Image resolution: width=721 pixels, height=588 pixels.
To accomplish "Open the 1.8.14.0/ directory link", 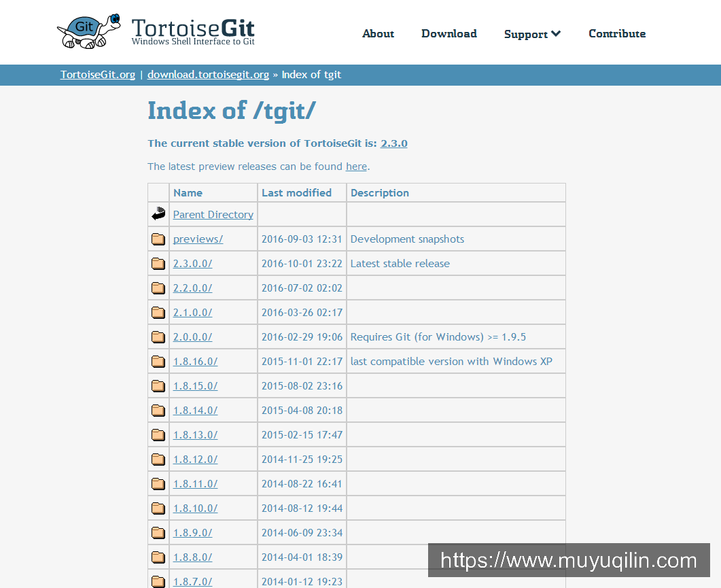I will (x=195, y=411).
